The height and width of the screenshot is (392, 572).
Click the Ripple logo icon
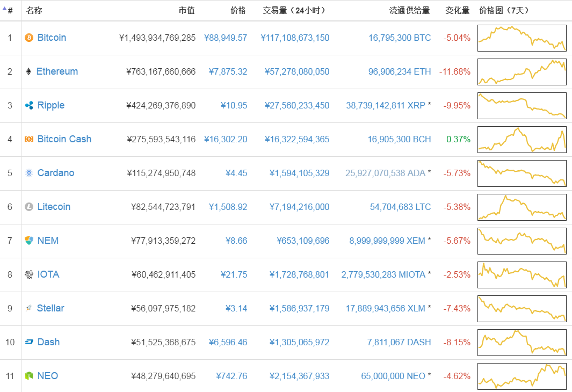(x=29, y=105)
